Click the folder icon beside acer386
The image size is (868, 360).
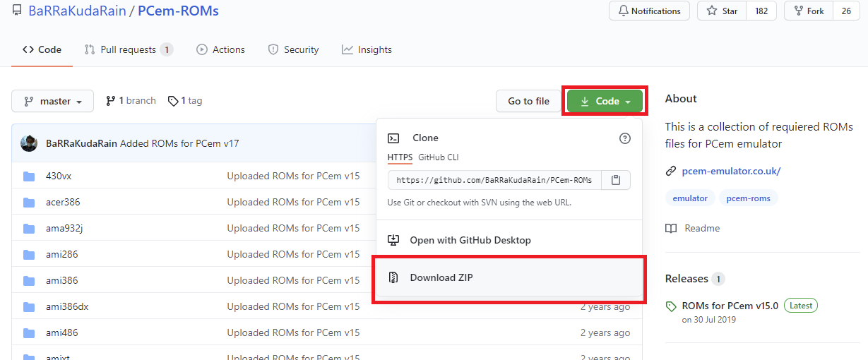pos(29,203)
